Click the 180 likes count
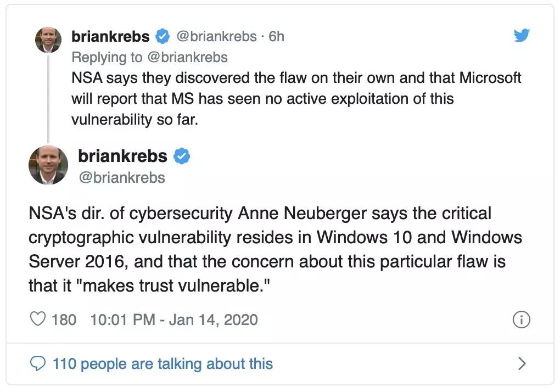 click(64, 320)
